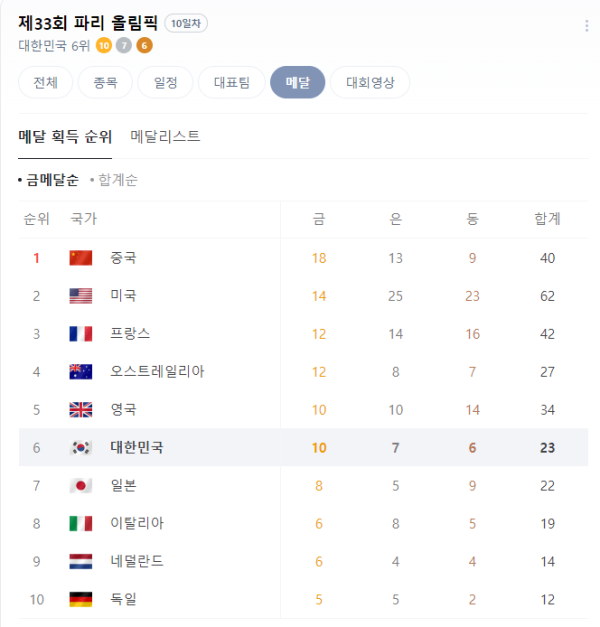Click the gold medal count badge 10
Viewport: 600px width, 627px height.
pyautogui.click(x=104, y=46)
